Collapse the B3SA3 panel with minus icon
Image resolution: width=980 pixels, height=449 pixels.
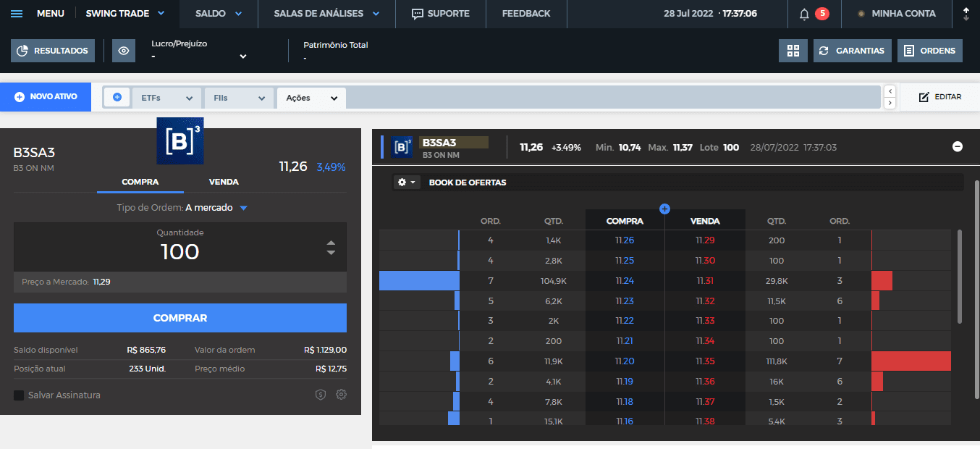pos(958,147)
